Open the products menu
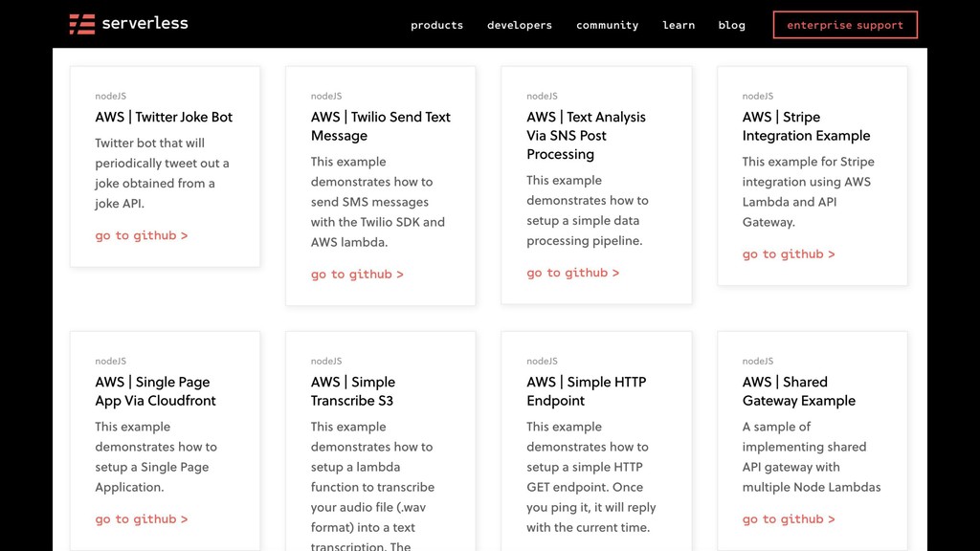The image size is (980, 551). pyautogui.click(x=436, y=25)
